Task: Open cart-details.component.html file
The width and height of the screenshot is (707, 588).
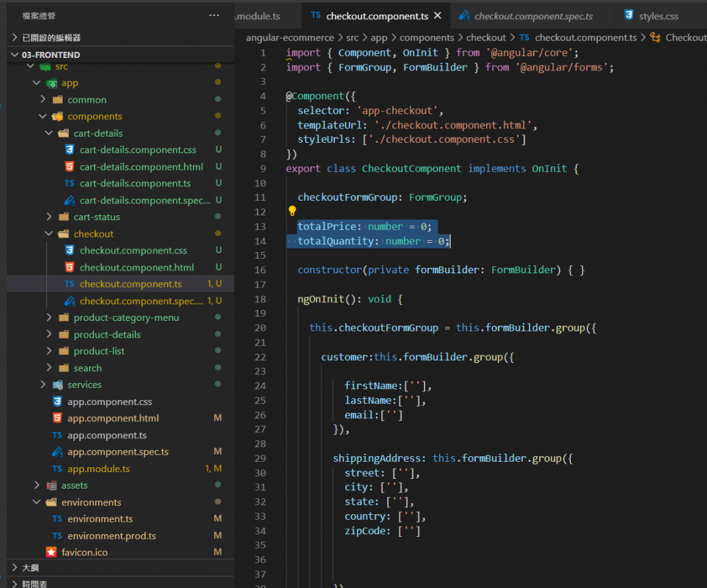Action: click(x=141, y=167)
